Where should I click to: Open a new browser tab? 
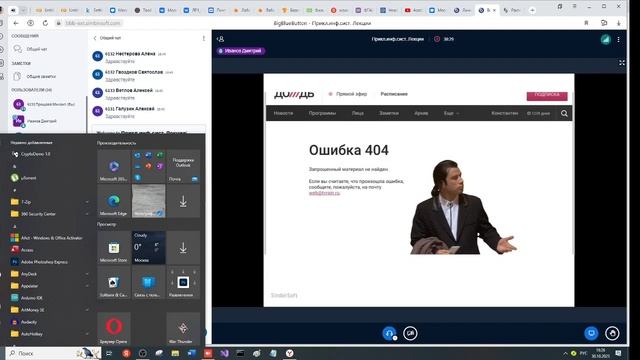pos(532,10)
